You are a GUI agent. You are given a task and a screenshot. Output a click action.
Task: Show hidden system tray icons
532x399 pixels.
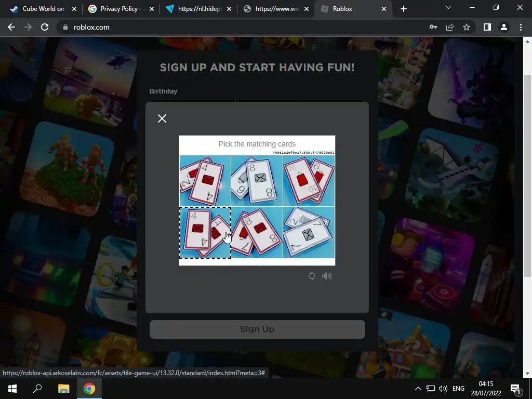point(418,389)
